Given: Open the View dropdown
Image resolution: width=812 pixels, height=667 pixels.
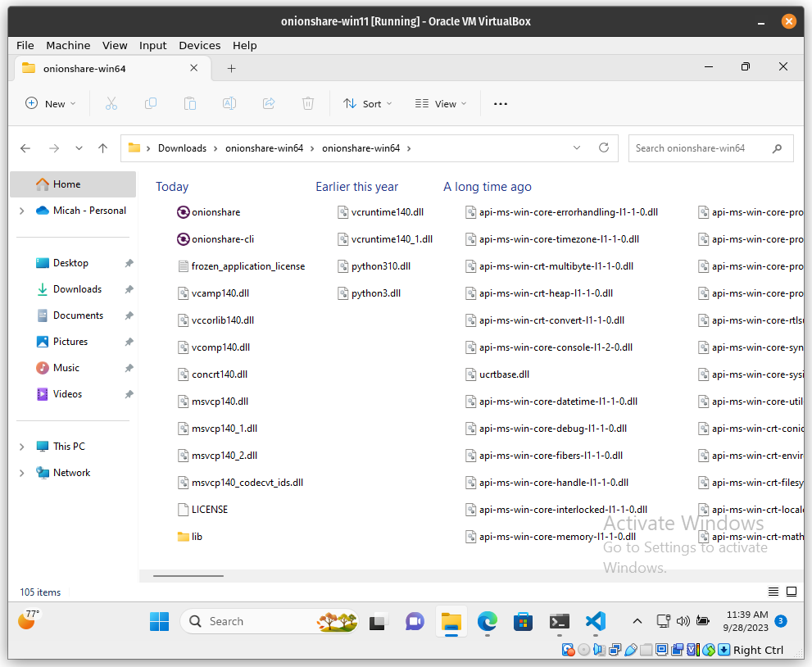Looking at the screenshot, I should coord(441,103).
